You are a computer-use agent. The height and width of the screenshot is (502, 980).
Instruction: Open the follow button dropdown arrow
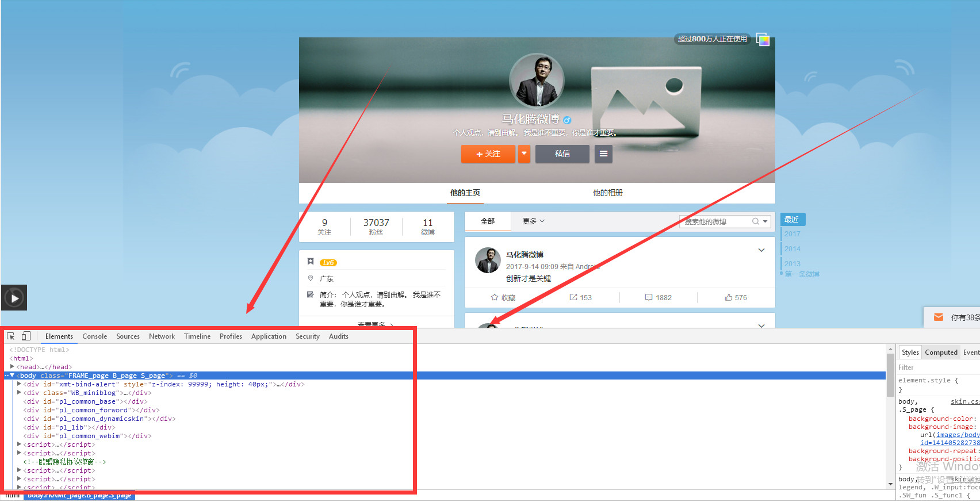point(524,154)
